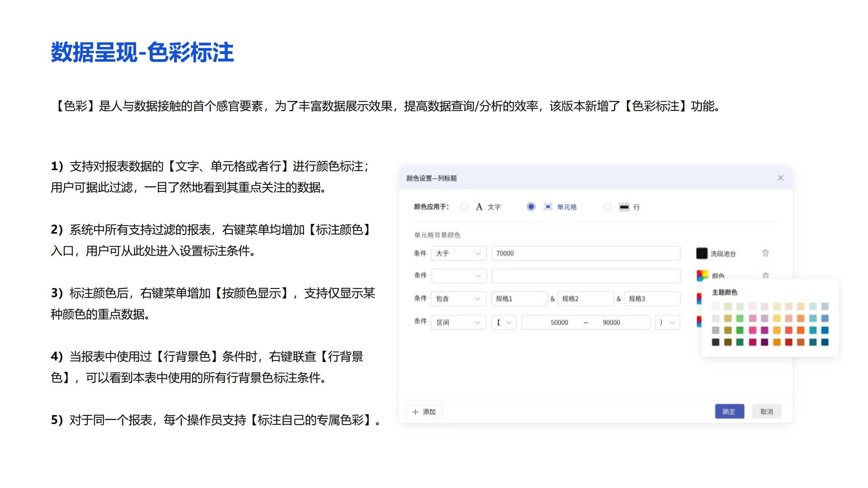Select the 单元格 radio button
Viewport: 868px width, 488px height.
click(531, 207)
